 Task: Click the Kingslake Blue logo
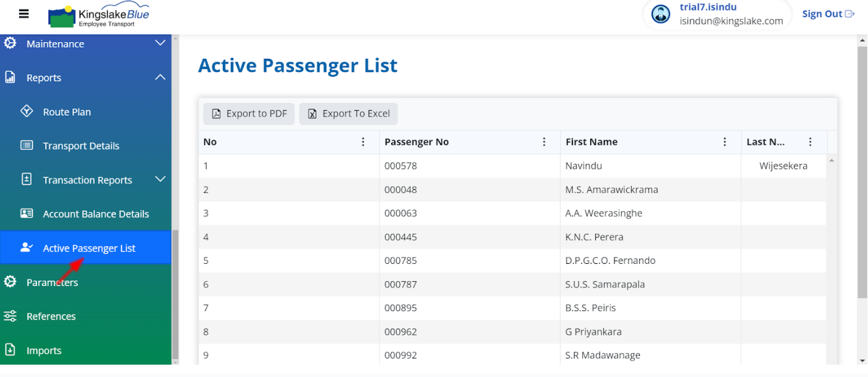[98, 15]
